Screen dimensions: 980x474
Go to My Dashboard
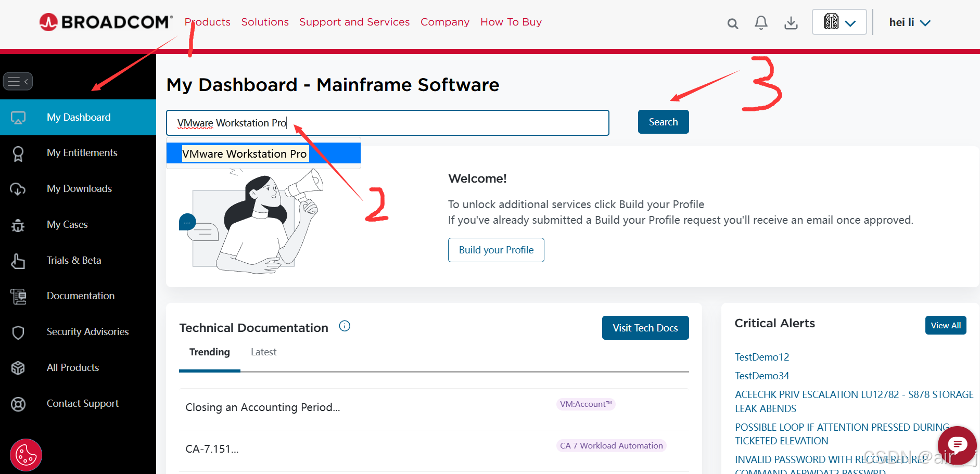(x=78, y=118)
